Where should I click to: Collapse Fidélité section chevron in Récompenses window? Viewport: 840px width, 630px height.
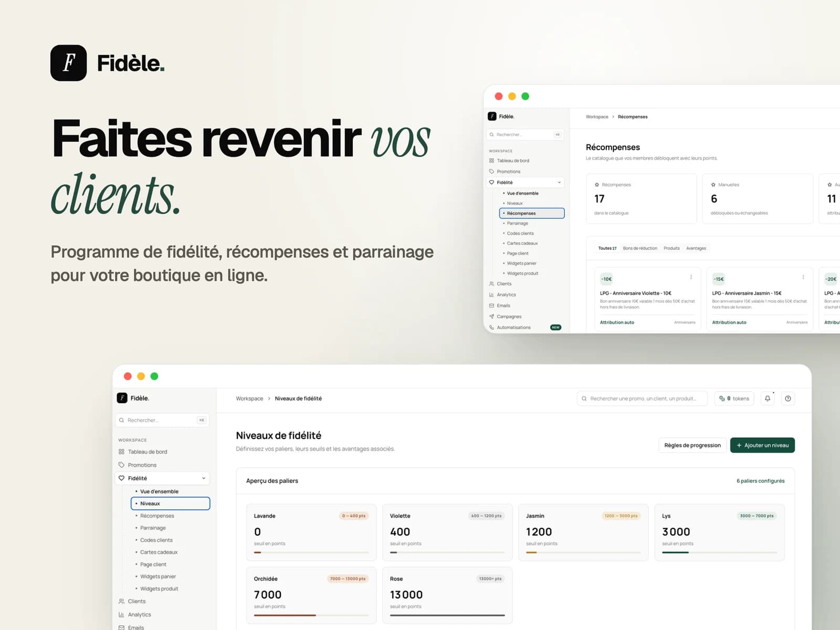point(559,182)
